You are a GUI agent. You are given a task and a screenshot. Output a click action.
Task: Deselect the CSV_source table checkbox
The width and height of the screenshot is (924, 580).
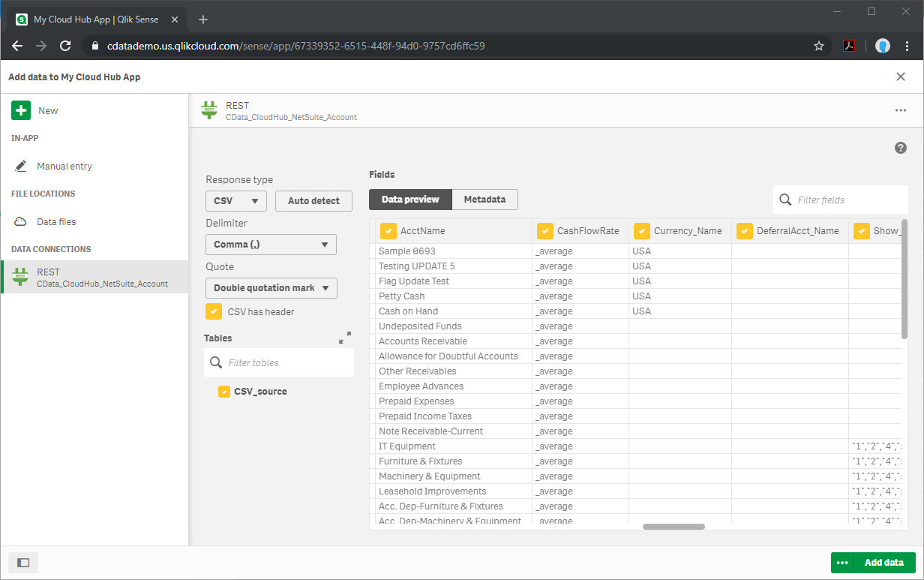tap(224, 391)
